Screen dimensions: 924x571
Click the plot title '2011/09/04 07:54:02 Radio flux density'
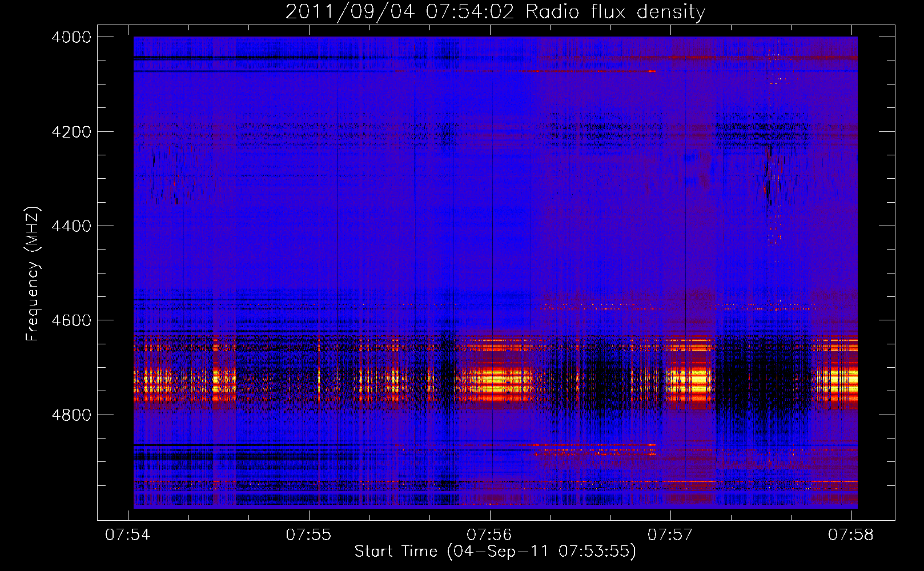tap(495, 12)
